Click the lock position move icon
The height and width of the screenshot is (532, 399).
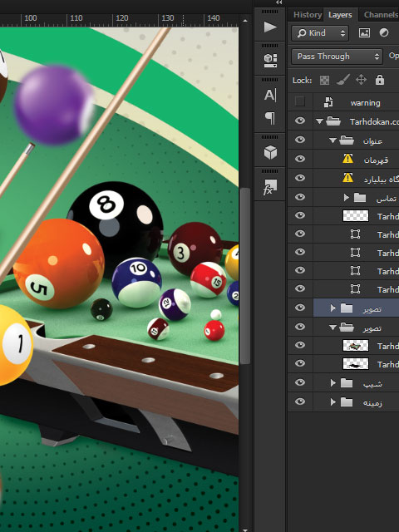[x=361, y=80]
